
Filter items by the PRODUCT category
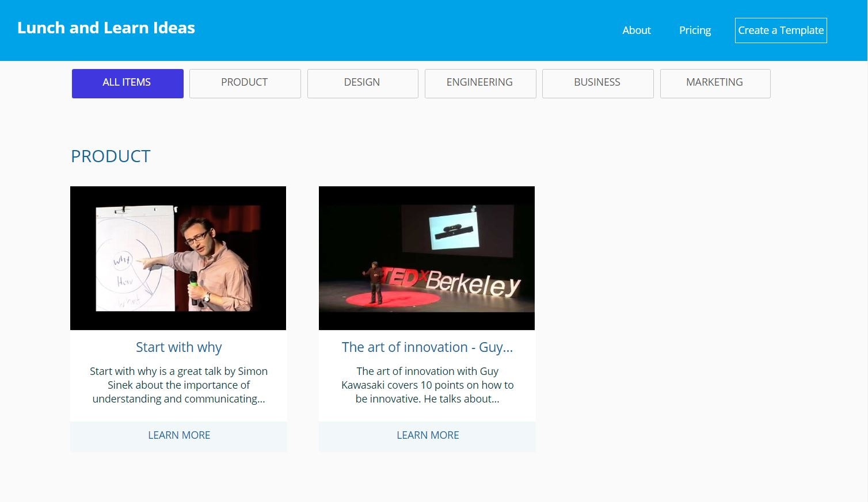tap(244, 83)
